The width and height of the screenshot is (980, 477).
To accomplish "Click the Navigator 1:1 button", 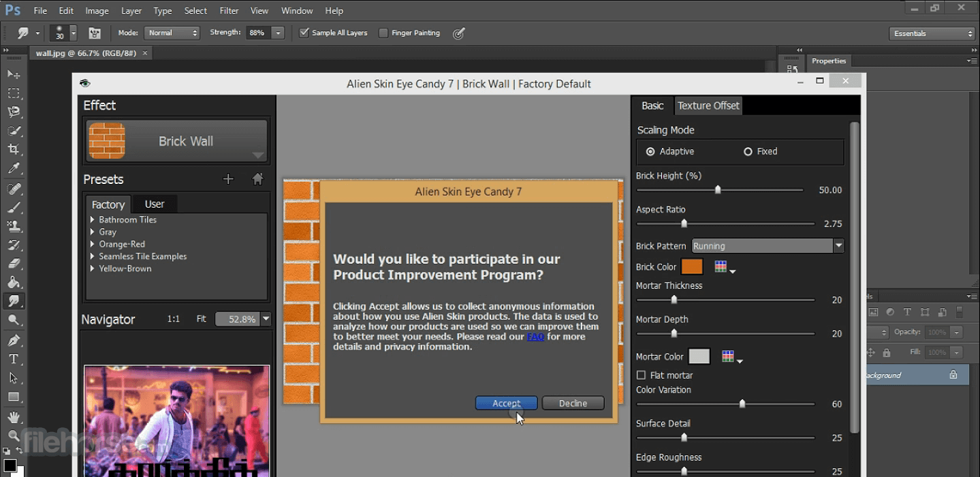I will [174, 319].
